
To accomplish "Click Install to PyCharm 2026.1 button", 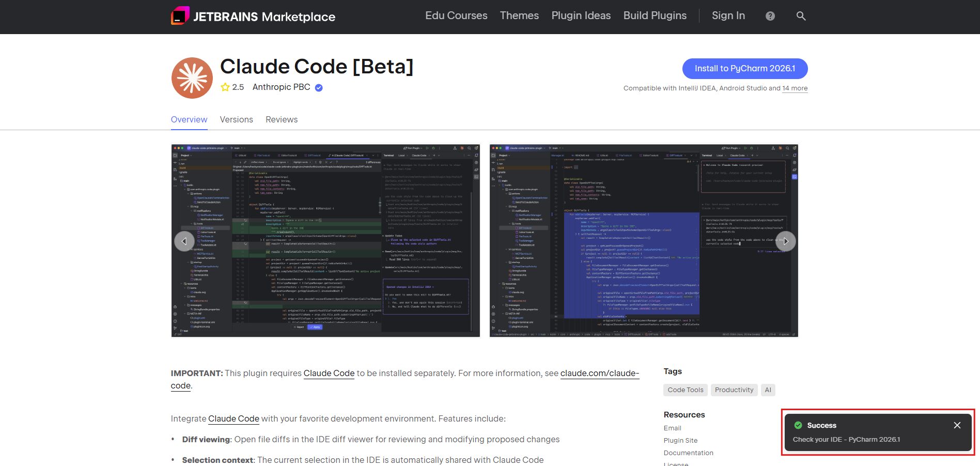I will click(x=744, y=69).
